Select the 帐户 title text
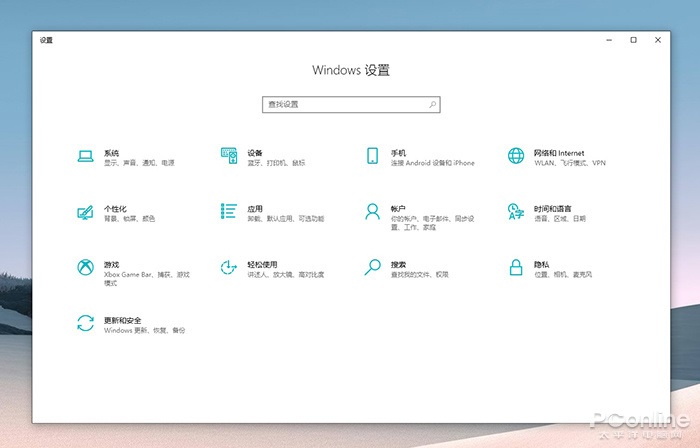This screenshot has width=700, height=448. click(398, 209)
